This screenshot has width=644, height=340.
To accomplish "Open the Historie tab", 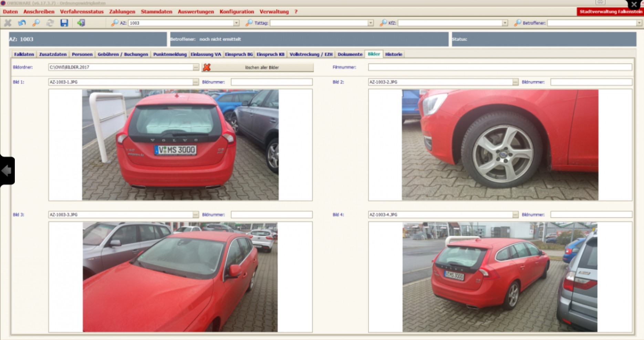I will point(393,54).
